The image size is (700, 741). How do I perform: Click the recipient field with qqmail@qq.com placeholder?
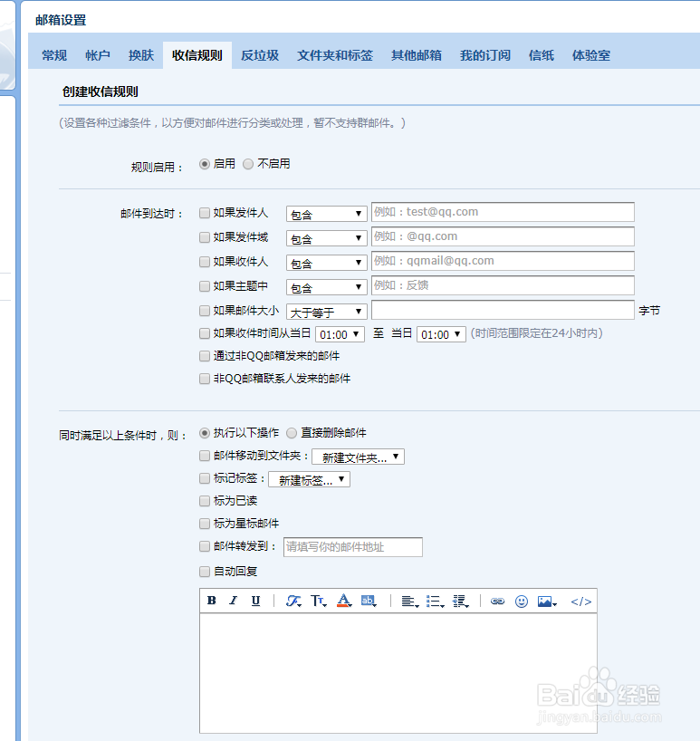503,261
